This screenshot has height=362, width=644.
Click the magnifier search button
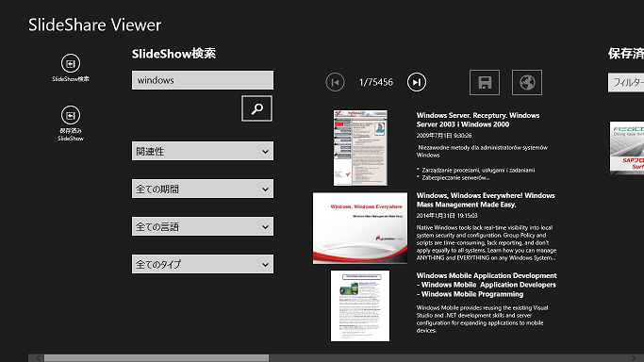tap(256, 108)
